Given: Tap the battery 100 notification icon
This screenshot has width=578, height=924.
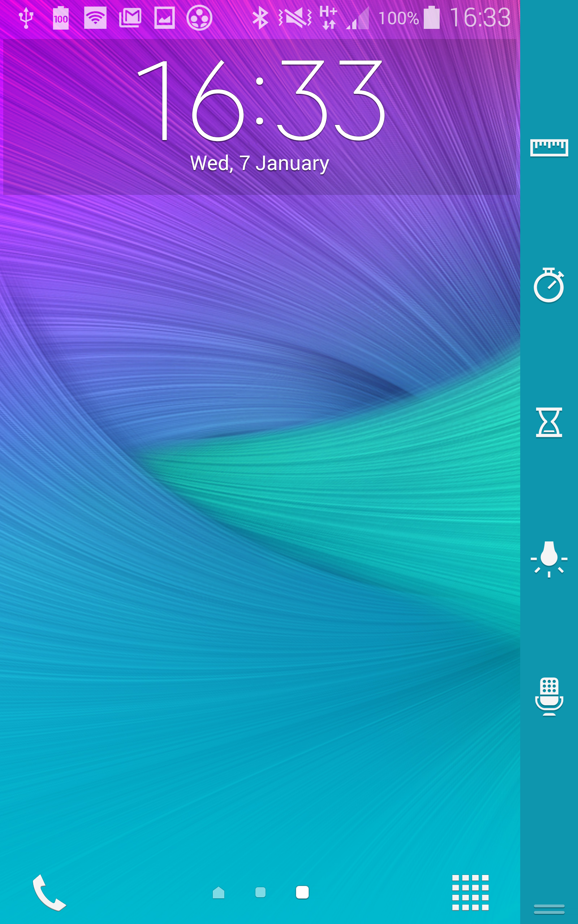Looking at the screenshot, I should (x=61, y=18).
